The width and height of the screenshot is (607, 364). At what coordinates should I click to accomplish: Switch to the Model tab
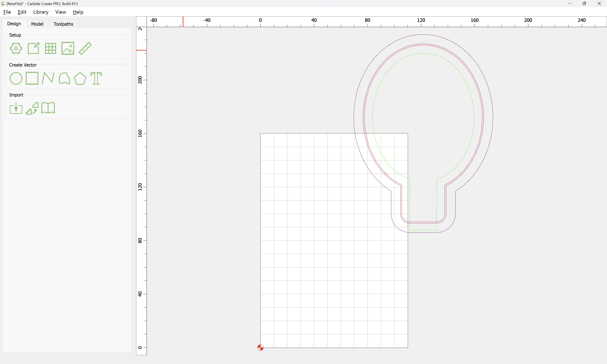pyautogui.click(x=37, y=24)
